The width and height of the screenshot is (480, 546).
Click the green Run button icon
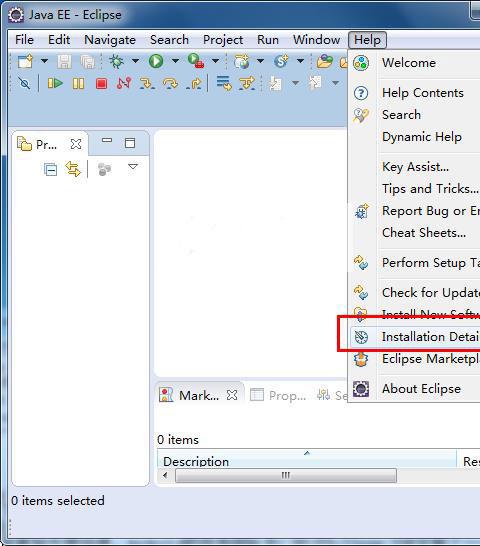156,61
